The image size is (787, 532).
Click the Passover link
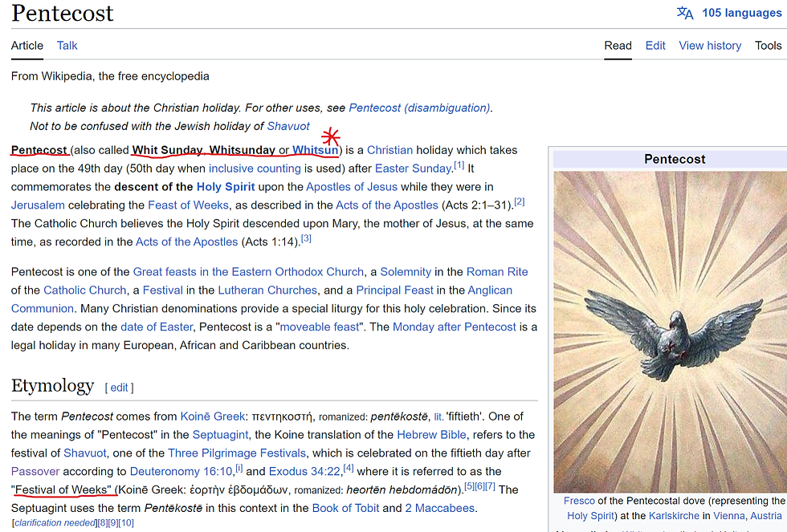point(35,471)
